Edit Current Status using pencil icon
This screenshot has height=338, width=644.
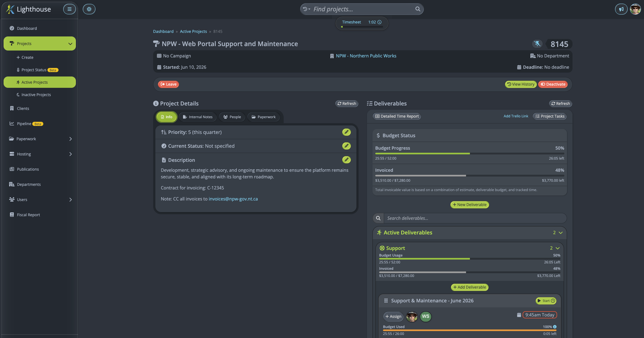point(346,146)
